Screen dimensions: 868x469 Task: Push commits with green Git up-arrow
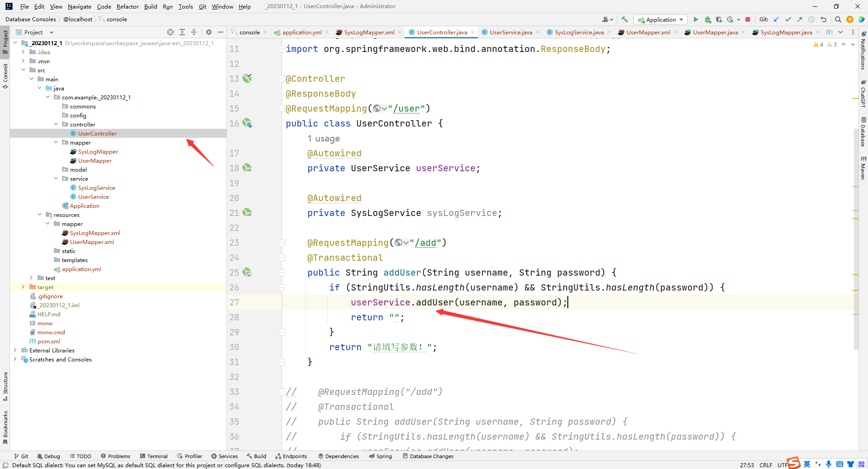[x=800, y=19]
